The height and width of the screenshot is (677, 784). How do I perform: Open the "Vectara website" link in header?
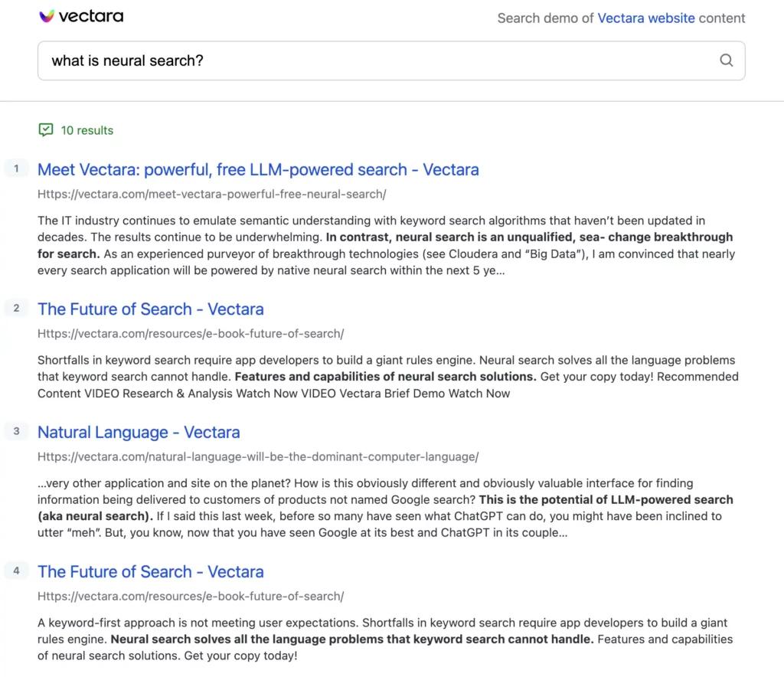(x=646, y=18)
